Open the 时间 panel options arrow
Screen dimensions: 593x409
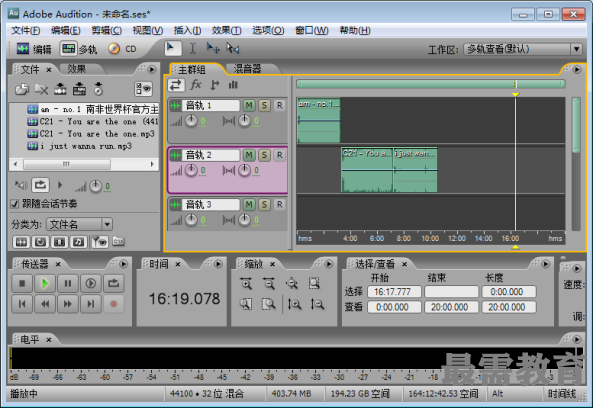[x=218, y=264]
